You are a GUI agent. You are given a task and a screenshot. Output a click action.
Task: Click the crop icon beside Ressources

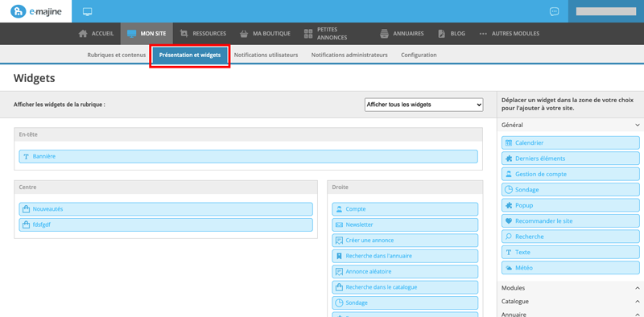[x=184, y=34]
